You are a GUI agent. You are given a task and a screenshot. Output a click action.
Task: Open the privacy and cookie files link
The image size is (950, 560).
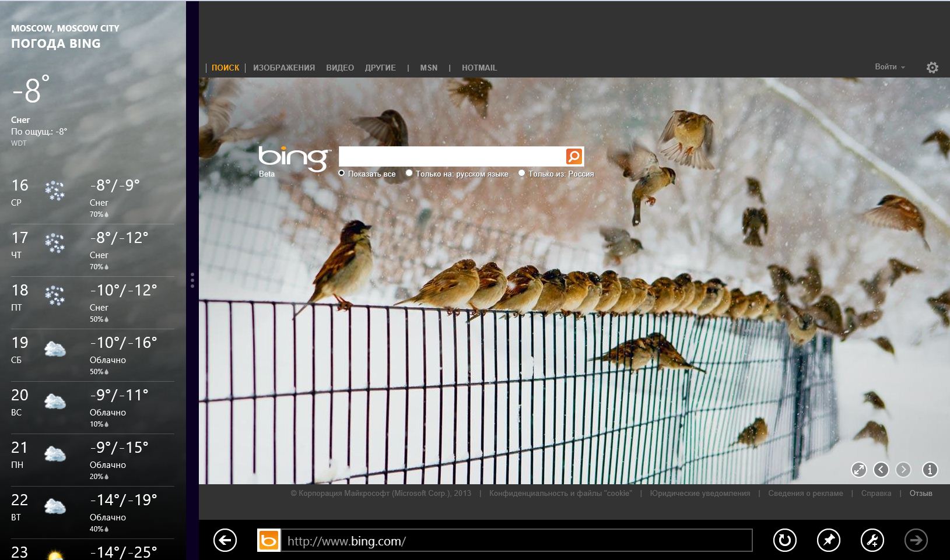[560, 494]
